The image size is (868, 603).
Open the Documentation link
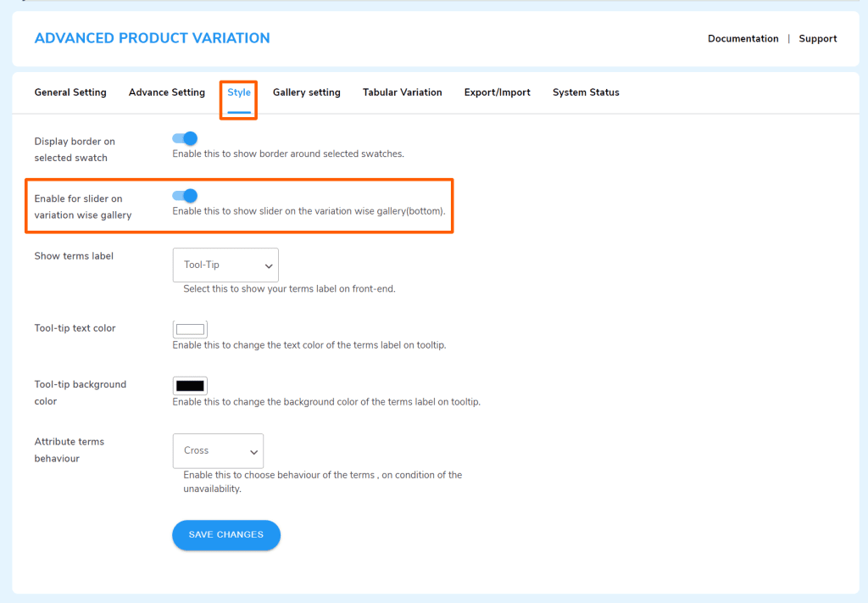743,38
